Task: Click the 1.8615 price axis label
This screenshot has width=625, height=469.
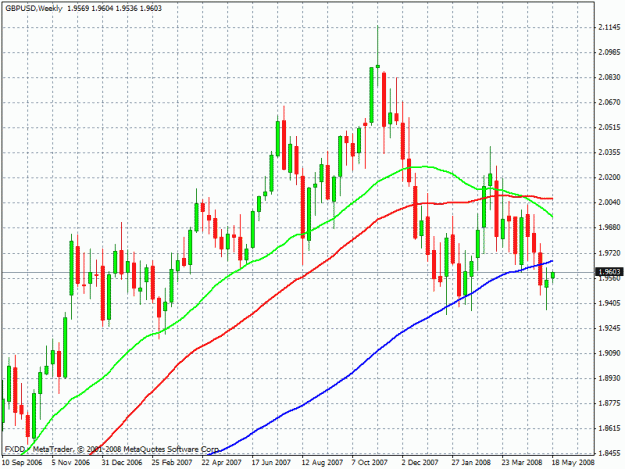Action: (609, 428)
